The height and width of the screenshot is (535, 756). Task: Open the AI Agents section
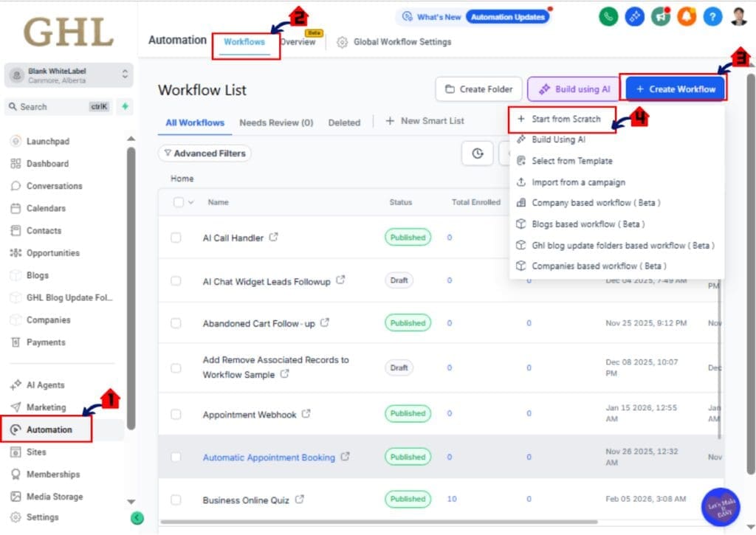click(46, 384)
